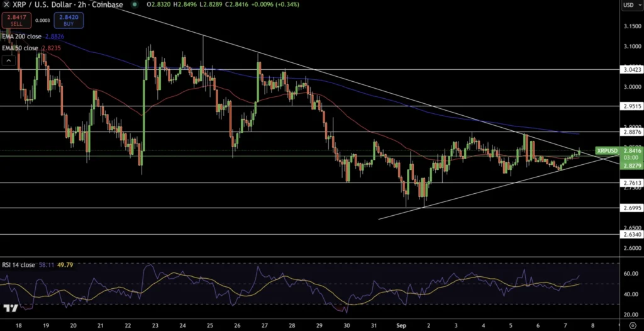Screen dimensions: 644x331
Task: Select the EMA 50 close indicator label
Action: pyautogui.click(x=19, y=47)
